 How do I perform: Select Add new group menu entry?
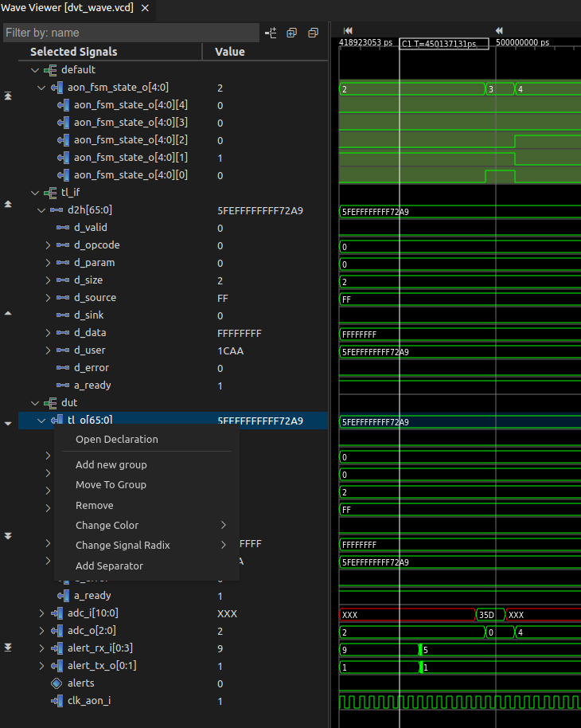point(111,464)
